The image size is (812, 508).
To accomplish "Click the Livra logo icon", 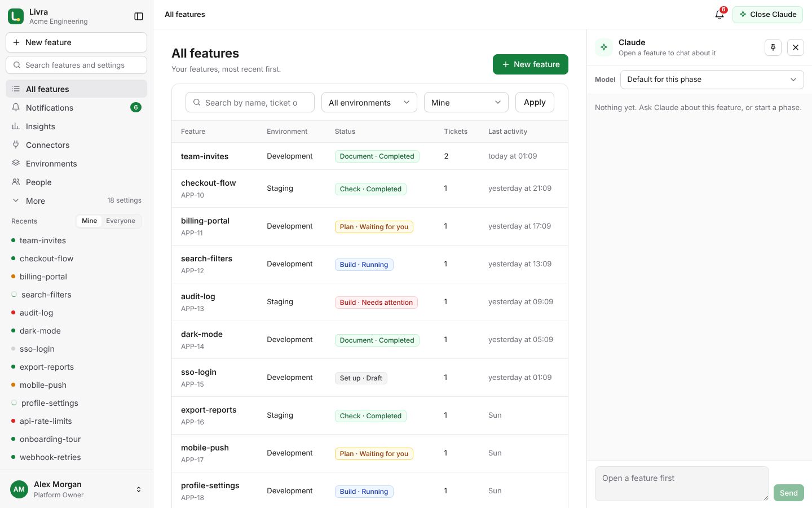I will pos(16,16).
